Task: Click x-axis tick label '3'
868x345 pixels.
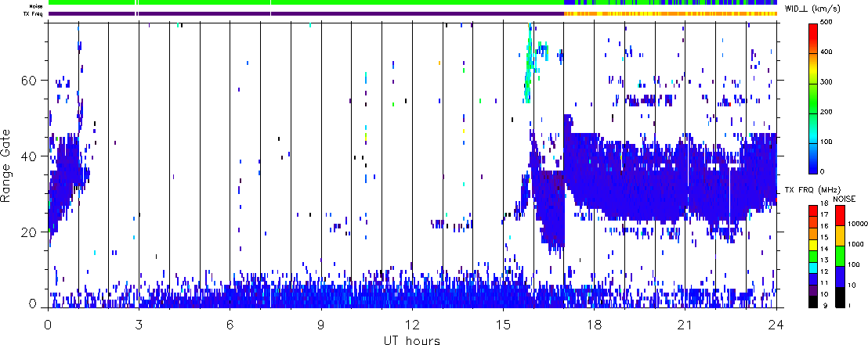Action: click(139, 324)
